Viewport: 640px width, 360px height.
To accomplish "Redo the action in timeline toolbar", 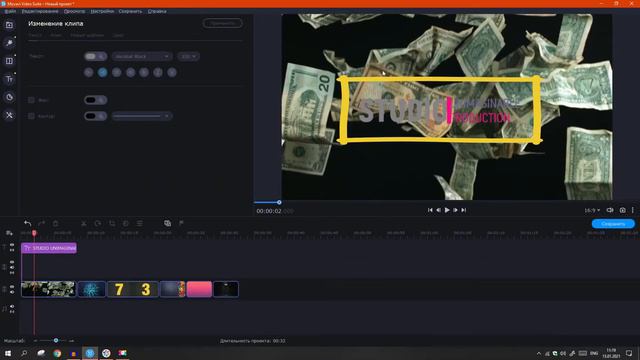I will (41, 223).
